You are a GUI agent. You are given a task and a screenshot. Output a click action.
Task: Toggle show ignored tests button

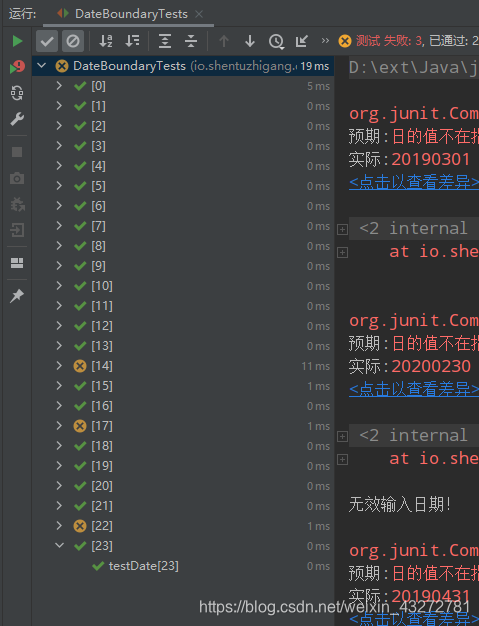[73, 41]
